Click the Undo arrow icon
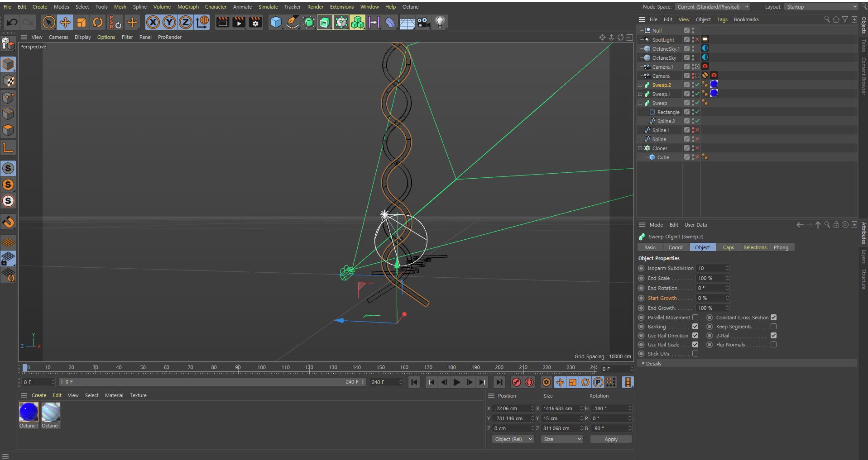The height and width of the screenshot is (460, 868). coord(12,22)
